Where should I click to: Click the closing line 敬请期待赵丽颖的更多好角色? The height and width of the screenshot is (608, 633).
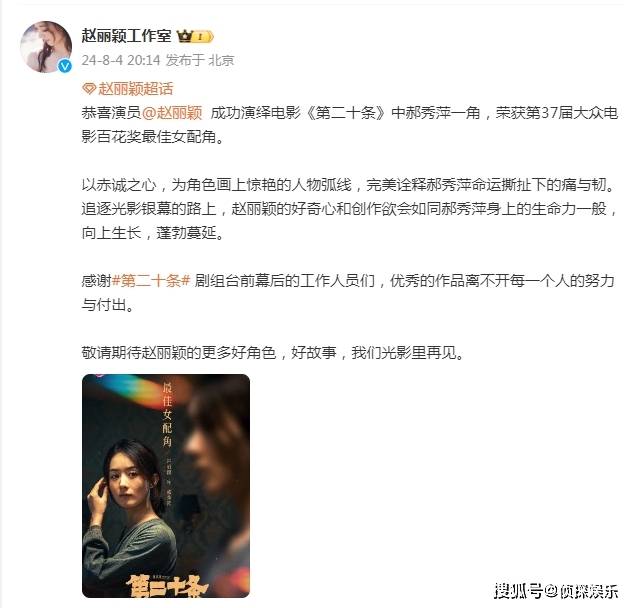coord(274,352)
